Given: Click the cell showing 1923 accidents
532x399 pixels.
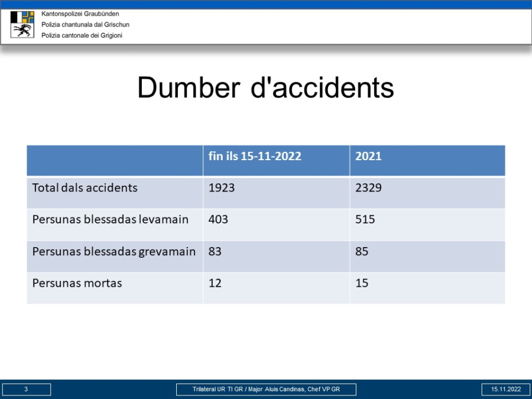Looking at the screenshot, I should tap(222, 188).
